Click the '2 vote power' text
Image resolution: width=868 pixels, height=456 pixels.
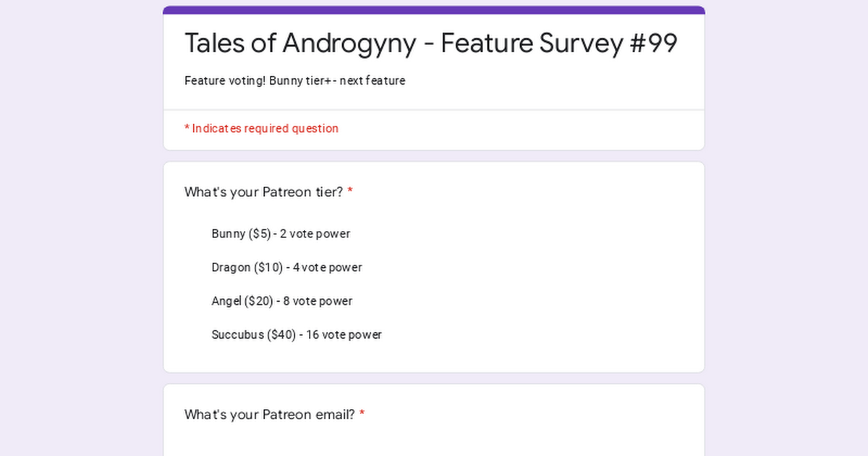(315, 234)
